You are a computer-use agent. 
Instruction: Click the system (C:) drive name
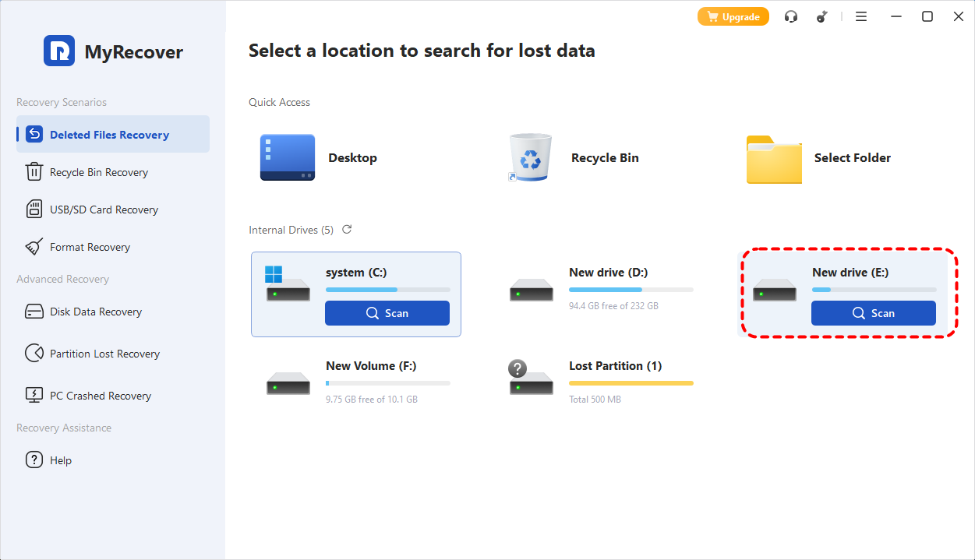(356, 273)
